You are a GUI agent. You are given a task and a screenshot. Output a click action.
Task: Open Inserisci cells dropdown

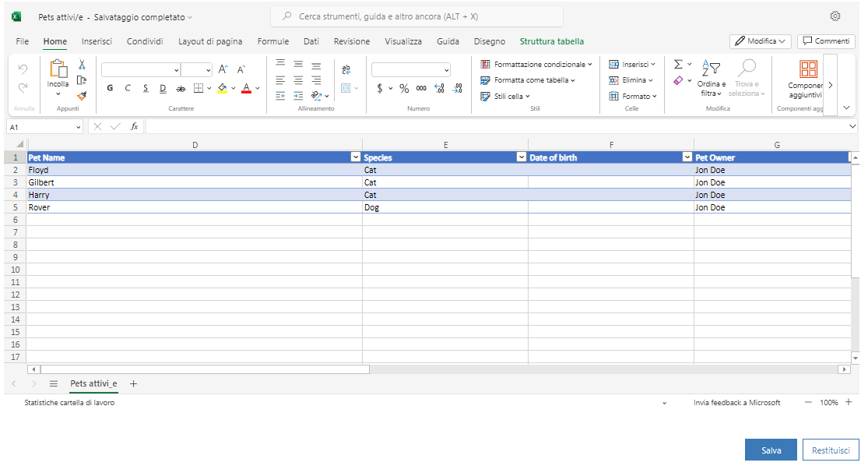pos(631,64)
